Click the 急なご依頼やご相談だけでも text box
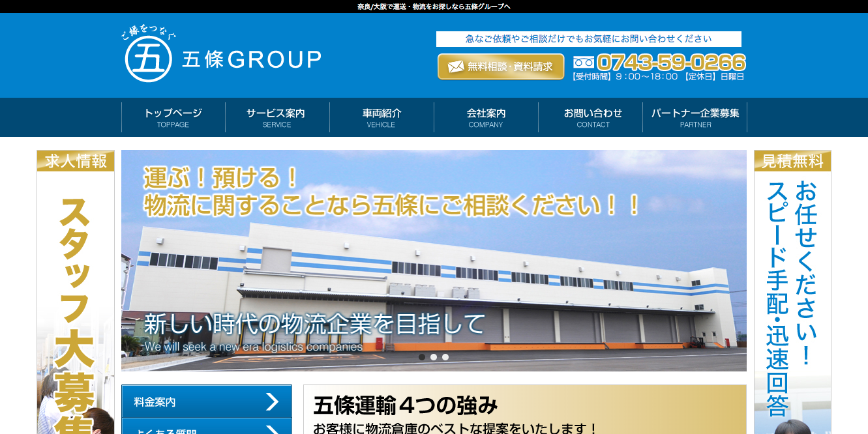The height and width of the screenshot is (434, 868). click(589, 39)
